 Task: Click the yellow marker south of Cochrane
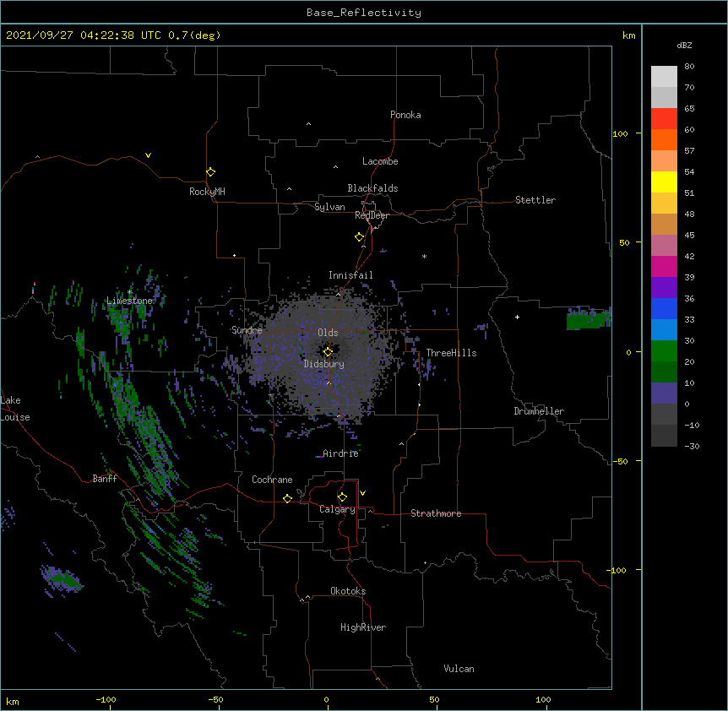click(x=287, y=498)
